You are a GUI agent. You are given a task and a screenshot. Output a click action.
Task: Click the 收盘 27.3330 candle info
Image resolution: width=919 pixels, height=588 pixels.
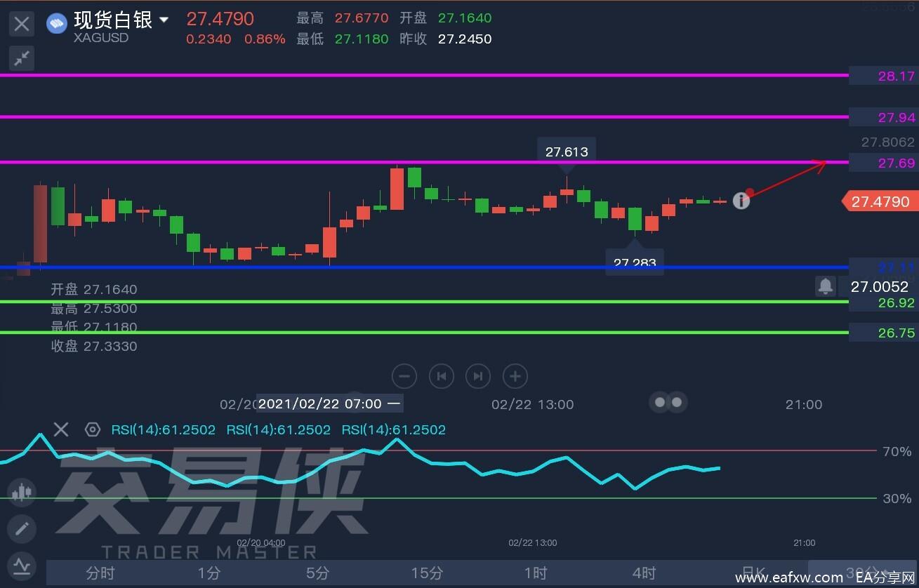click(94, 346)
